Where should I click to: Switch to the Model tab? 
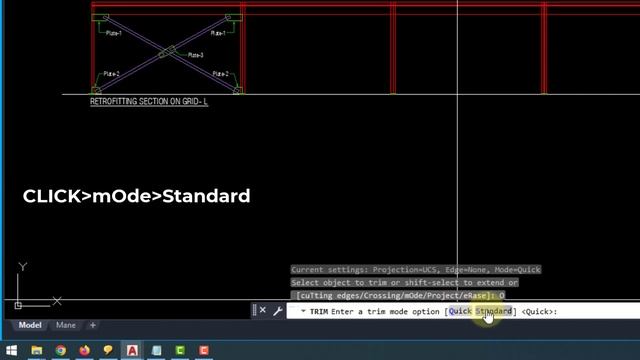point(30,325)
